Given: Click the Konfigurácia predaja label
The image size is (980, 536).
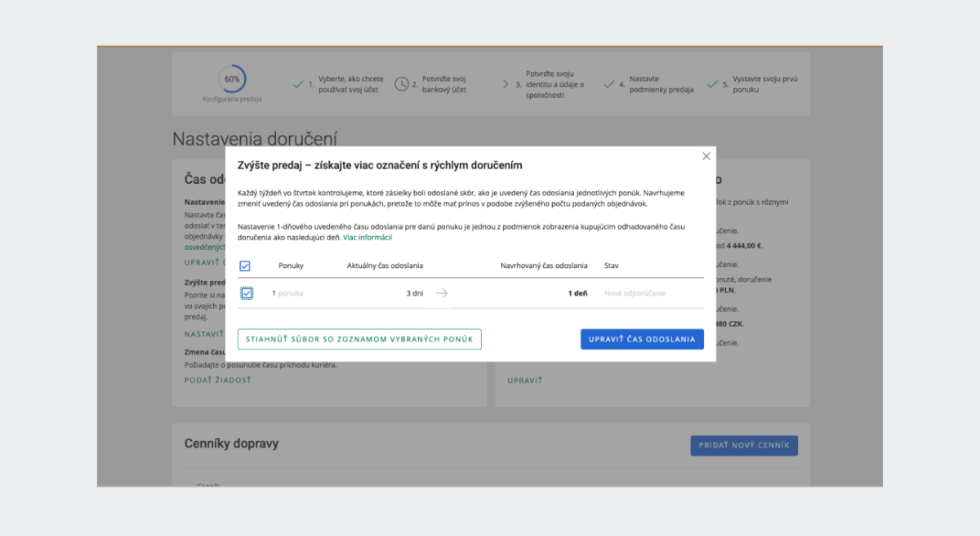Looking at the screenshot, I should pos(233,99).
